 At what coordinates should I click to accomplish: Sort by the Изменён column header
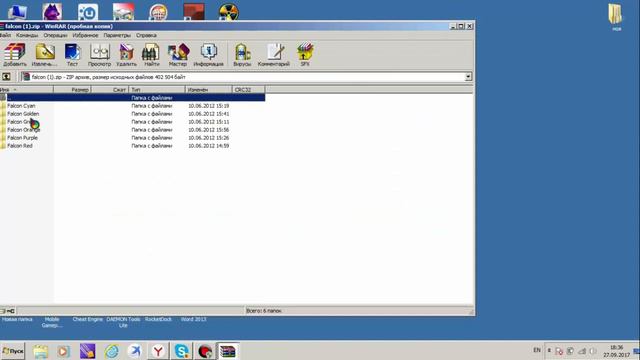tap(209, 89)
